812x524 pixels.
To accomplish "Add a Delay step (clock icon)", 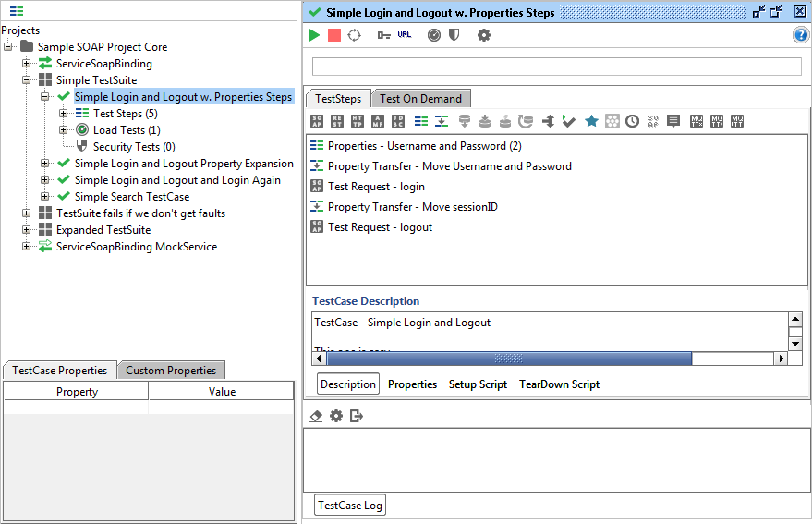I will point(632,121).
